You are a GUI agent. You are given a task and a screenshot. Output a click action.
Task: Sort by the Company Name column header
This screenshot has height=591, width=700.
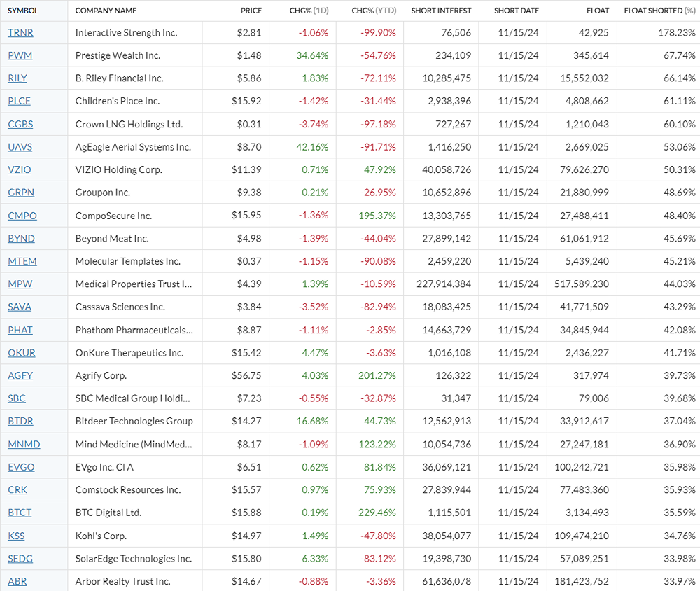tap(106, 11)
